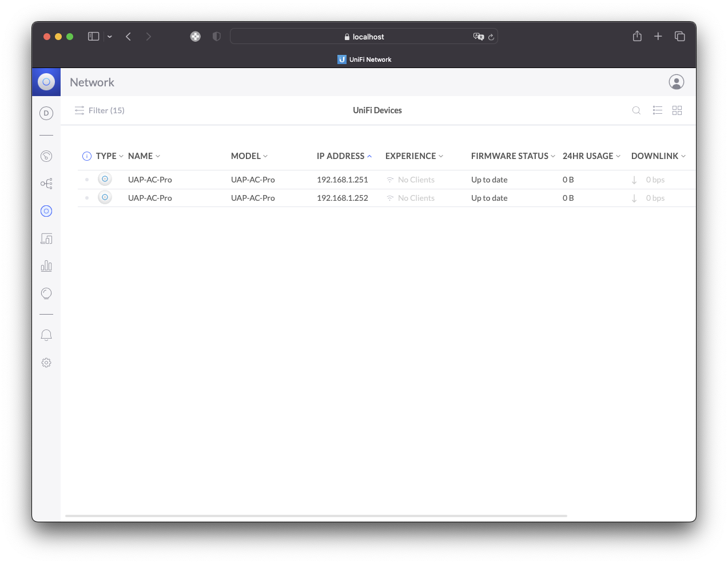Screen dimensions: 728x564
Task: Expand the MODEL column sort chevron
Action: pyautogui.click(x=265, y=156)
